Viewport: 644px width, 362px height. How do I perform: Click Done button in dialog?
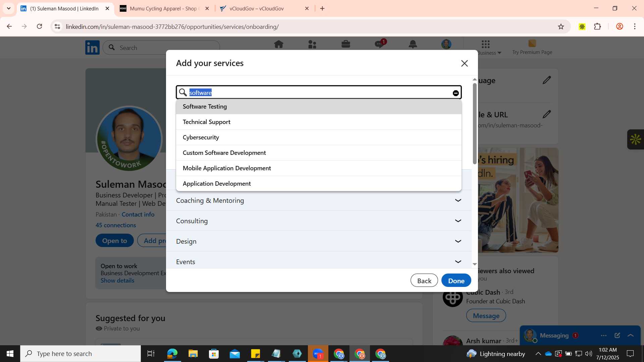pyautogui.click(x=456, y=281)
